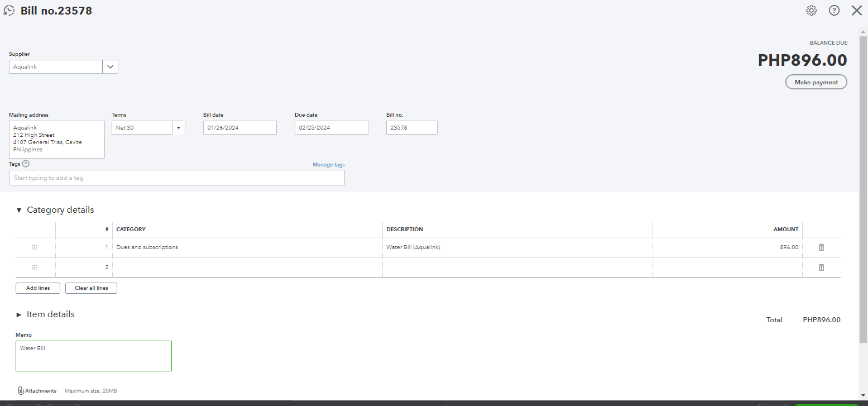Click the Bill no.23578 title
The image size is (868, 406).
[56, 11]
